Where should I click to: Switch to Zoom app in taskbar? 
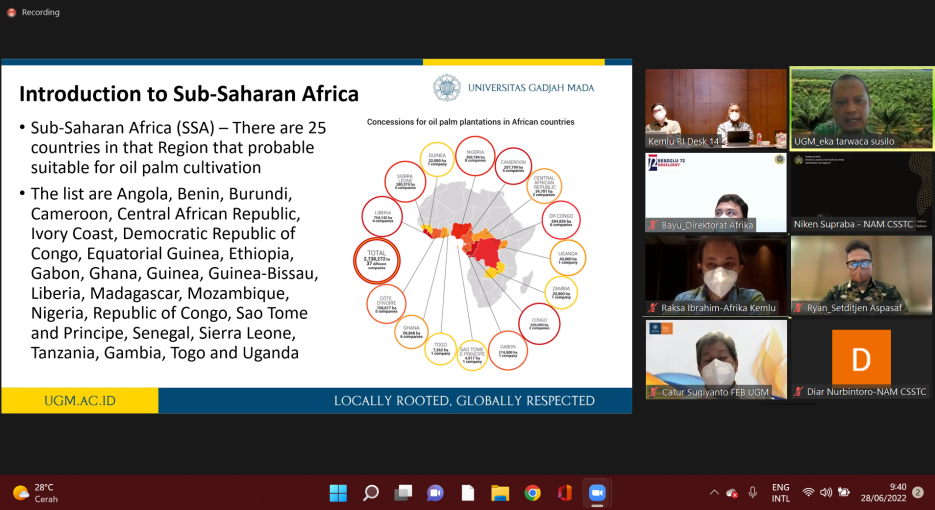597,492
